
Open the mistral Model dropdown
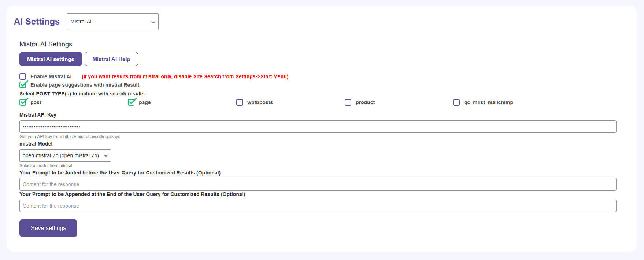point(65,155)
